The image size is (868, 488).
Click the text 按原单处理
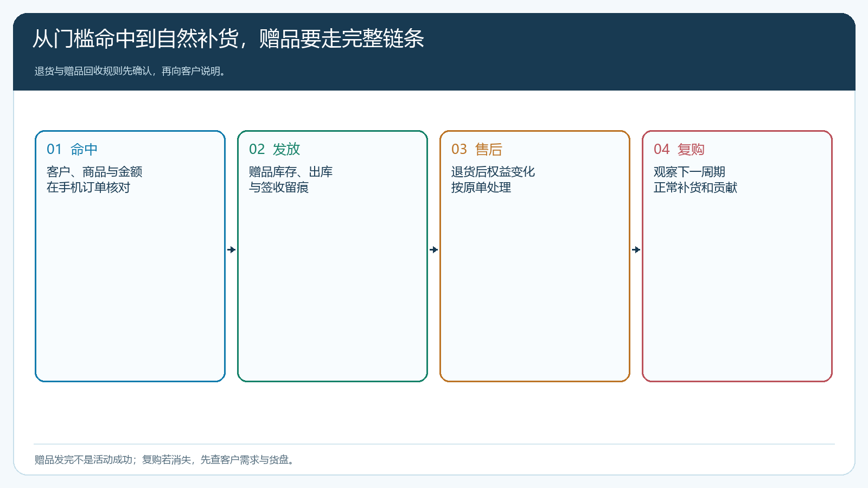(x=481, y=188)
